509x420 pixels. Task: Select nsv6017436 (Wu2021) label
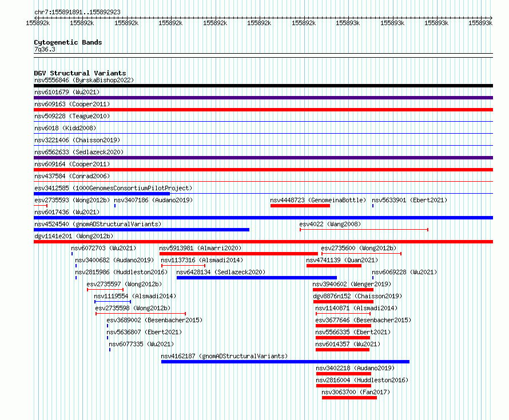pyautogui.click(x=67, y=212)
